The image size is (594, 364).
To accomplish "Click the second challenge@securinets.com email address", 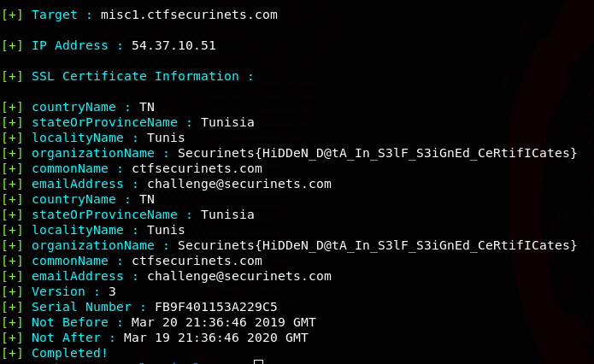I will point(238,276).
